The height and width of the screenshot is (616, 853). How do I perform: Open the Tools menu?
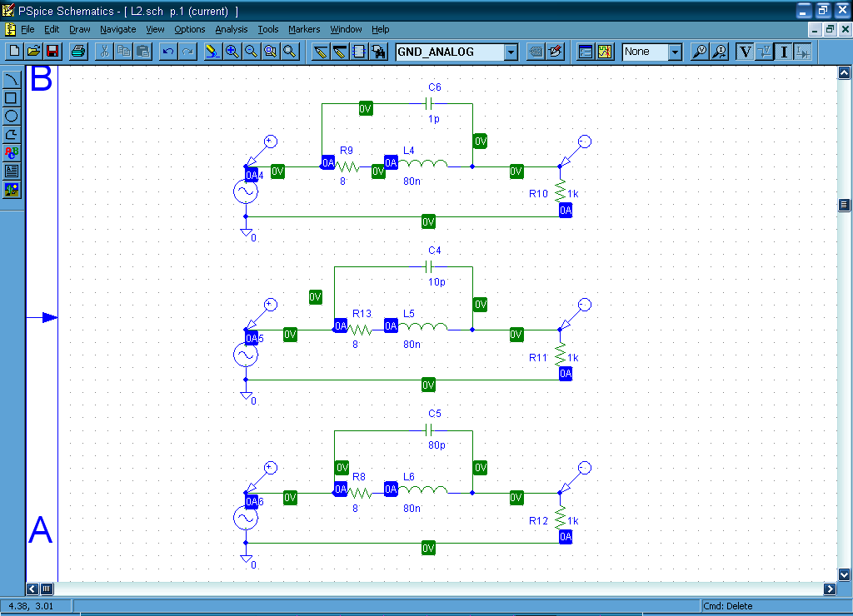tap(268, 29)
